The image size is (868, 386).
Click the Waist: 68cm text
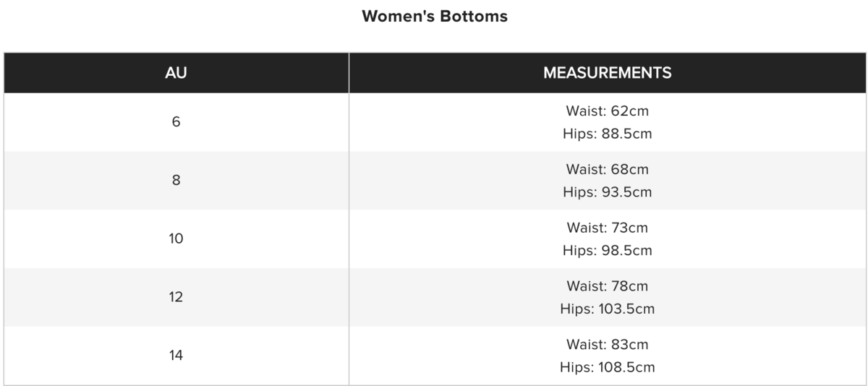pos(607,170)
